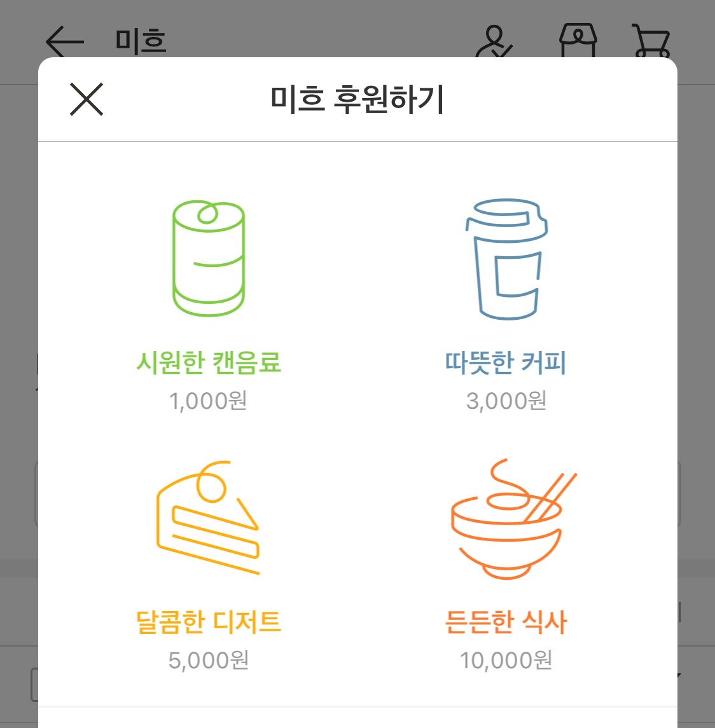Screen dimensions: 715x728
Task: Select the green can drink icon
Action: [x=209, y=258]
